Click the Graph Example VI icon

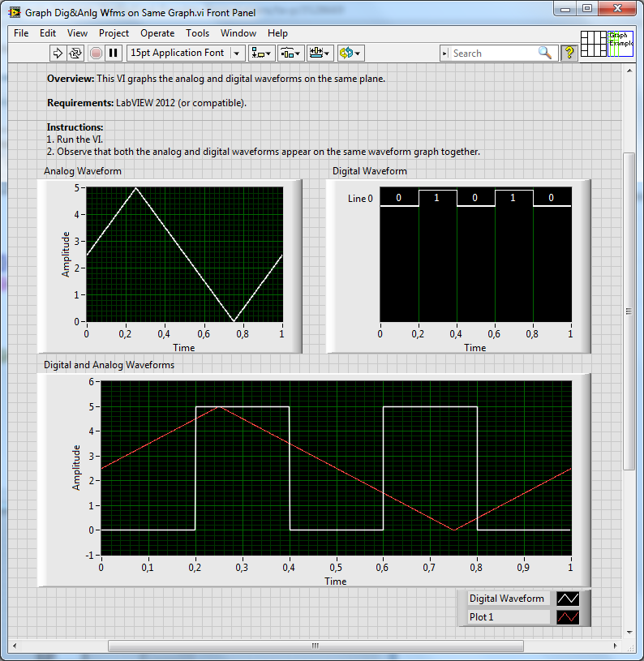(x=620, y=44)
